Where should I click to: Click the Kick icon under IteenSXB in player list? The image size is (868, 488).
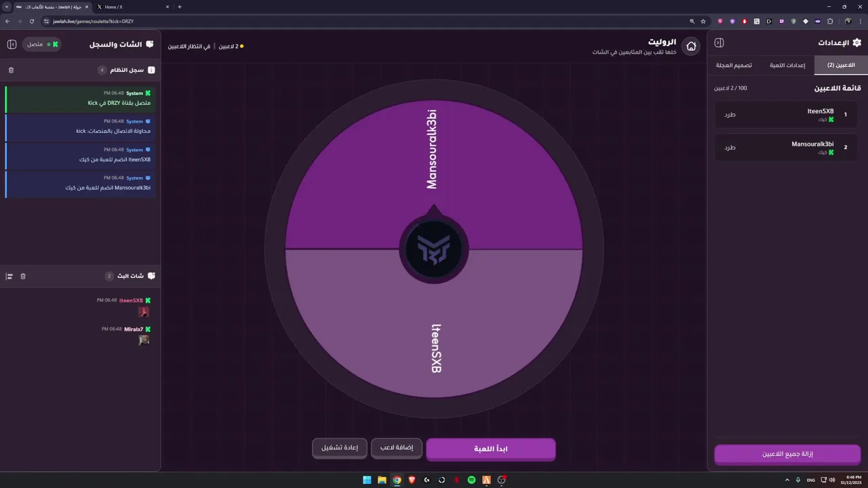coord(831,119)
